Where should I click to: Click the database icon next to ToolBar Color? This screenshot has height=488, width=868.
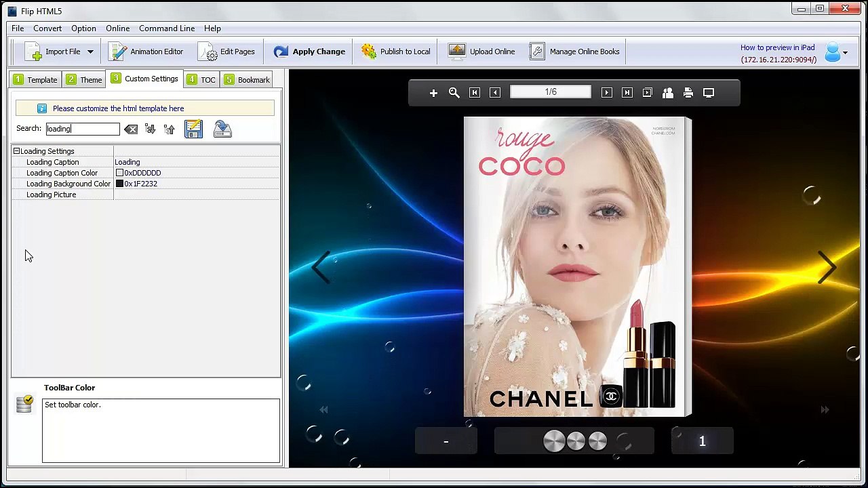point(24,404)
